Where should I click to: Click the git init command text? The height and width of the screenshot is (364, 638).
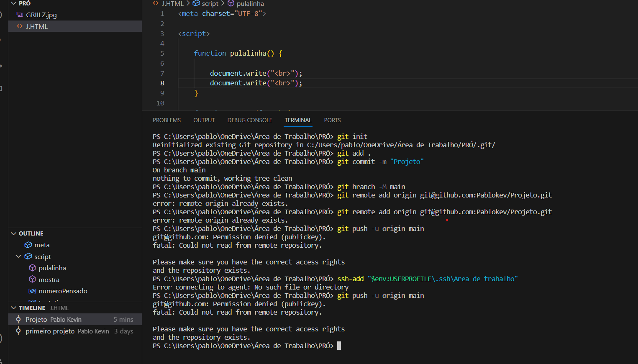click(352, 136)
